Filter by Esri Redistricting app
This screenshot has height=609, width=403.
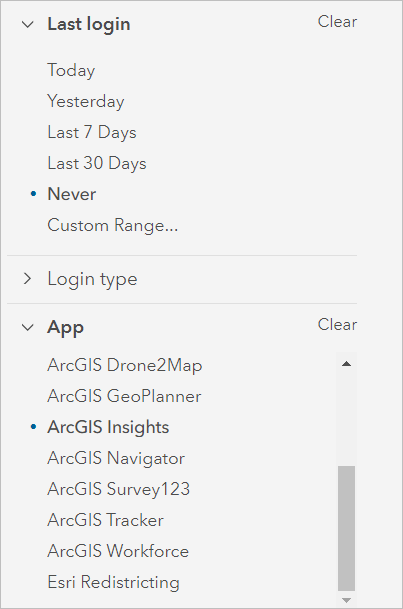113,583
